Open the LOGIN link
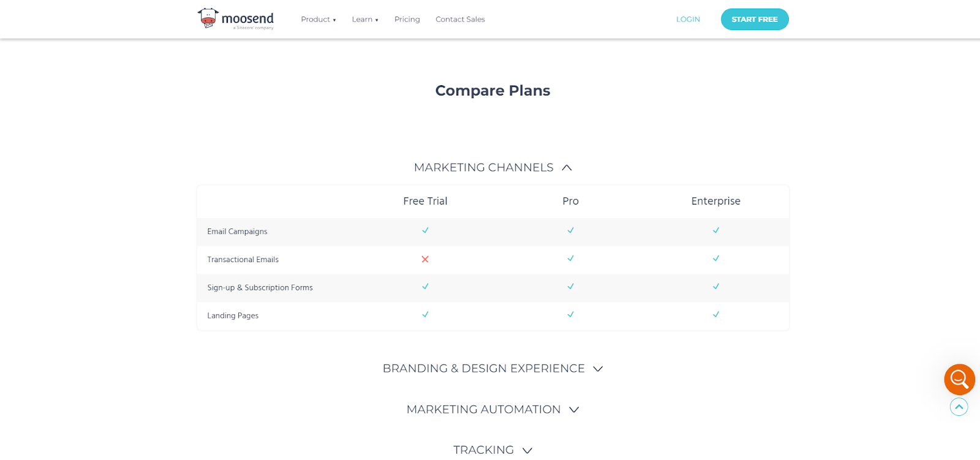The height and width of the screenshot is (460, 980). [x=688, y=19]
